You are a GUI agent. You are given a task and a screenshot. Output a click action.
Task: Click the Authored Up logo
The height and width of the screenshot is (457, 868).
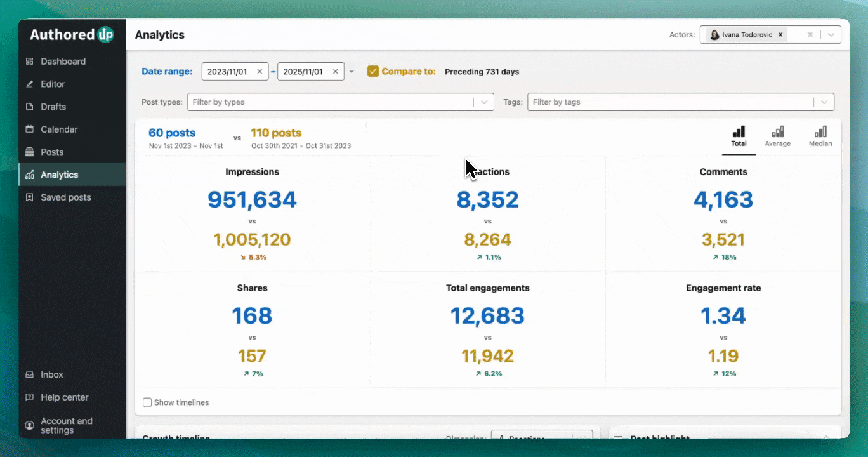coord(72,35)
